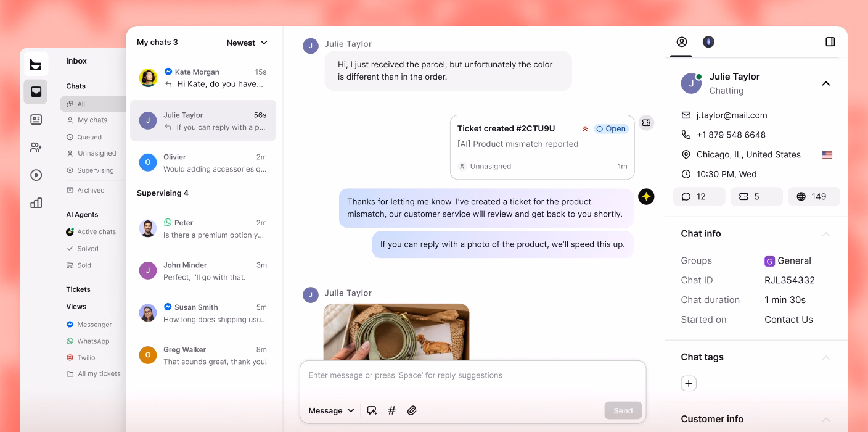868x432 pixels.
Task: Switch to the purple app tab in the details panel
Action: (708, 42)
